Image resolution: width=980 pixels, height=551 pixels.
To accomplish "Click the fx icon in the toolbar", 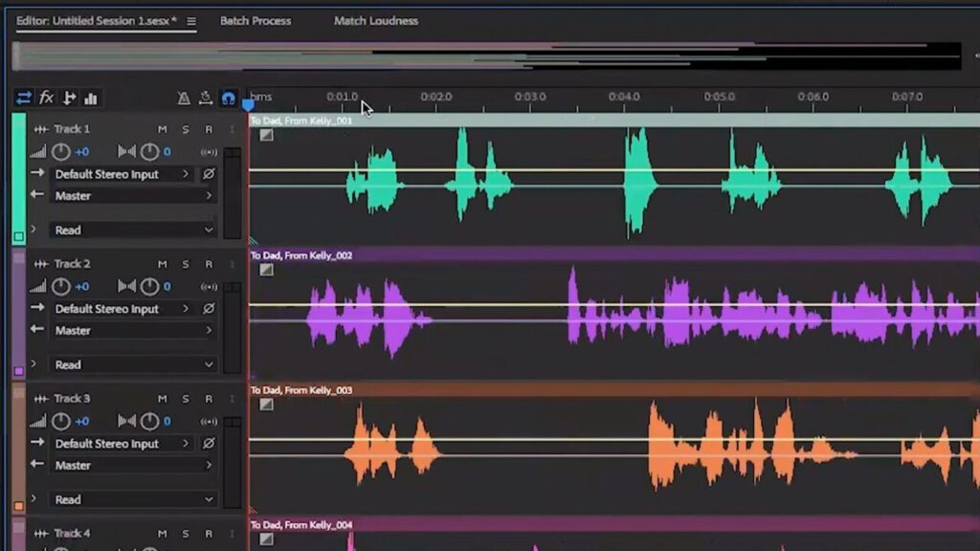I will pyautogui.click(x=47, y=97).
